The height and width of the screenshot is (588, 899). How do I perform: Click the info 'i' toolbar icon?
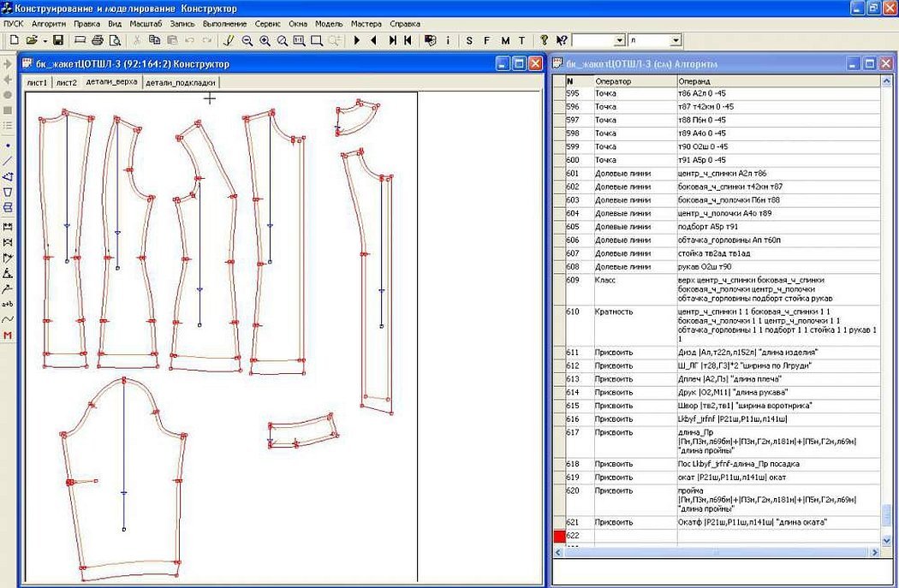(x=448, y=40)
